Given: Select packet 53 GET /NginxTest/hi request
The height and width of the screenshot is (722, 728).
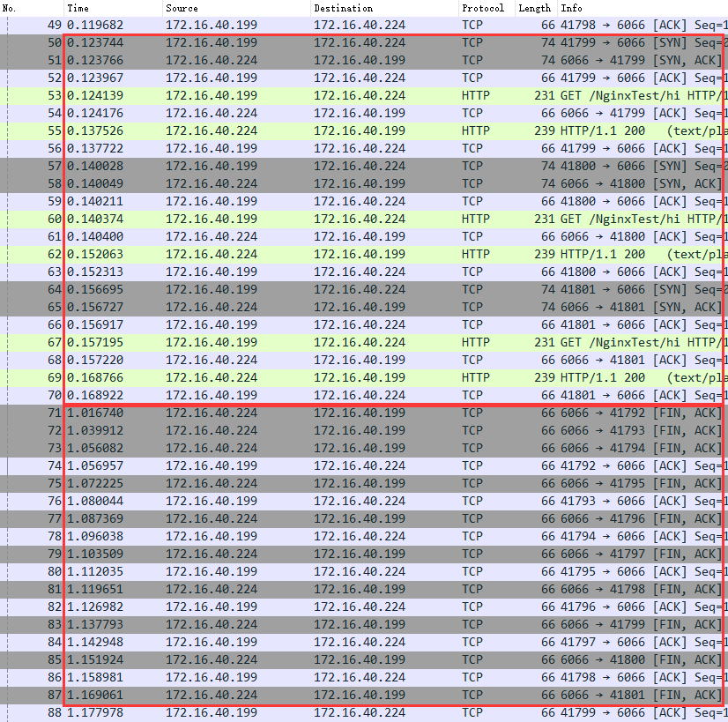Looking at the screenshot, I should 364,95.
